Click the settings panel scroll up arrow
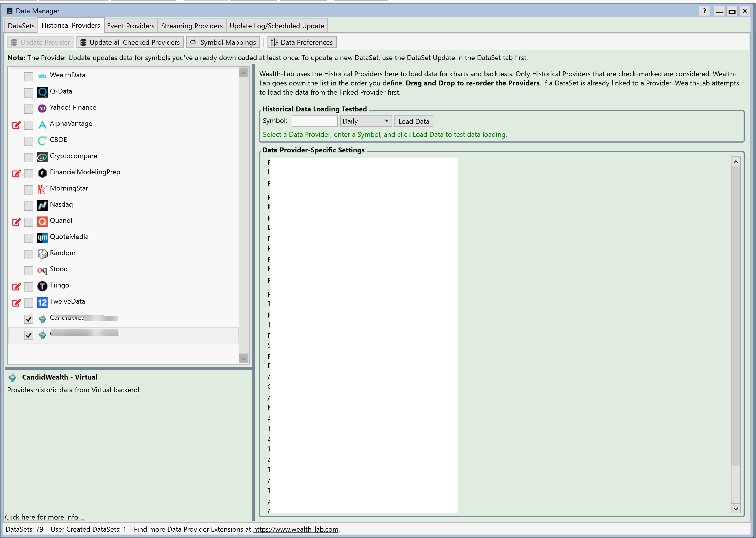 (x=736, y=162)
